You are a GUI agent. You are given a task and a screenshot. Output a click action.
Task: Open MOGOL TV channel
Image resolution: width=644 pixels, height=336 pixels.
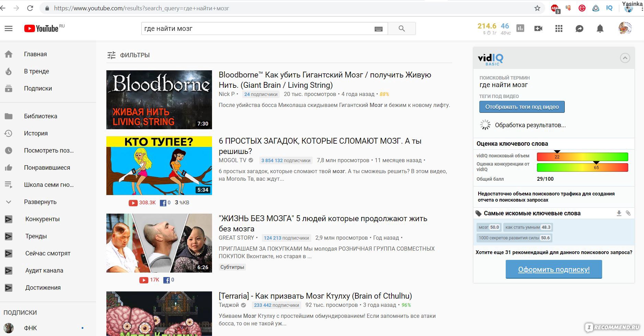pos(233,160)
